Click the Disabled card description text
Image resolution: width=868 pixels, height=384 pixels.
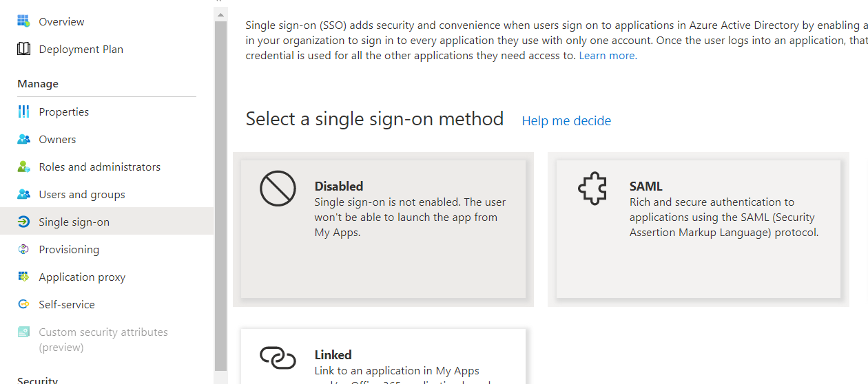[410, 217]
